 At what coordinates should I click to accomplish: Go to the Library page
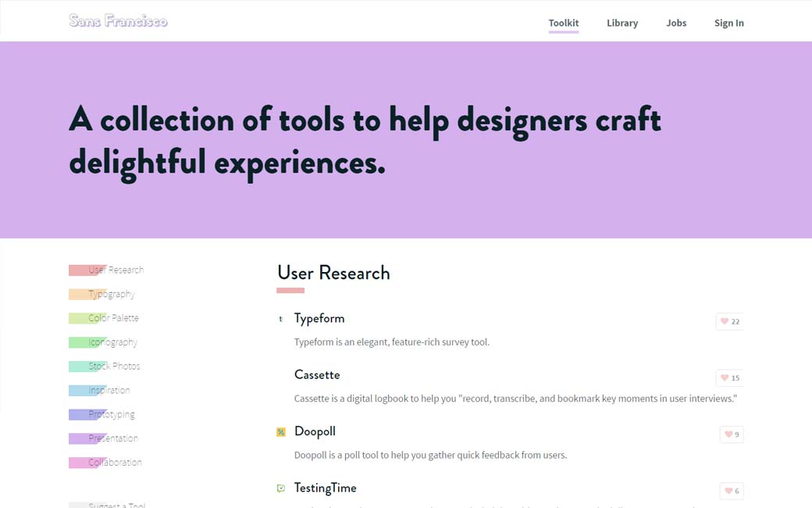click(621, 23)
